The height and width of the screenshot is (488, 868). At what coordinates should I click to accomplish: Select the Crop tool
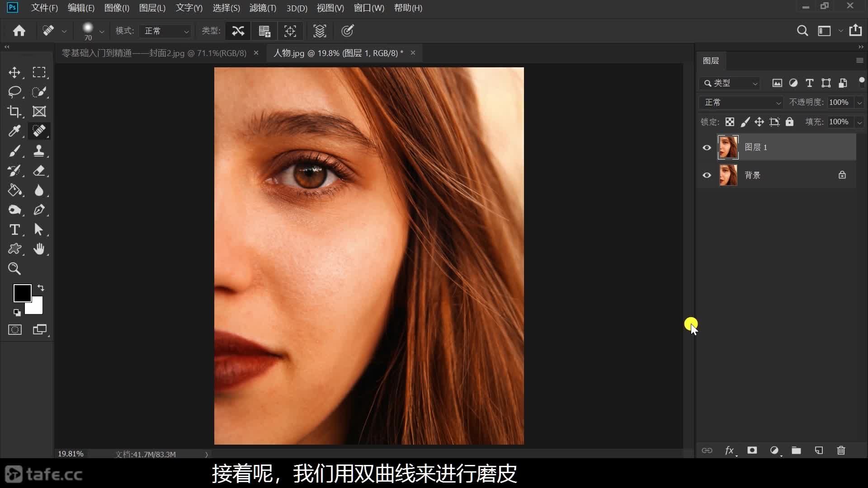click(14, 112)
